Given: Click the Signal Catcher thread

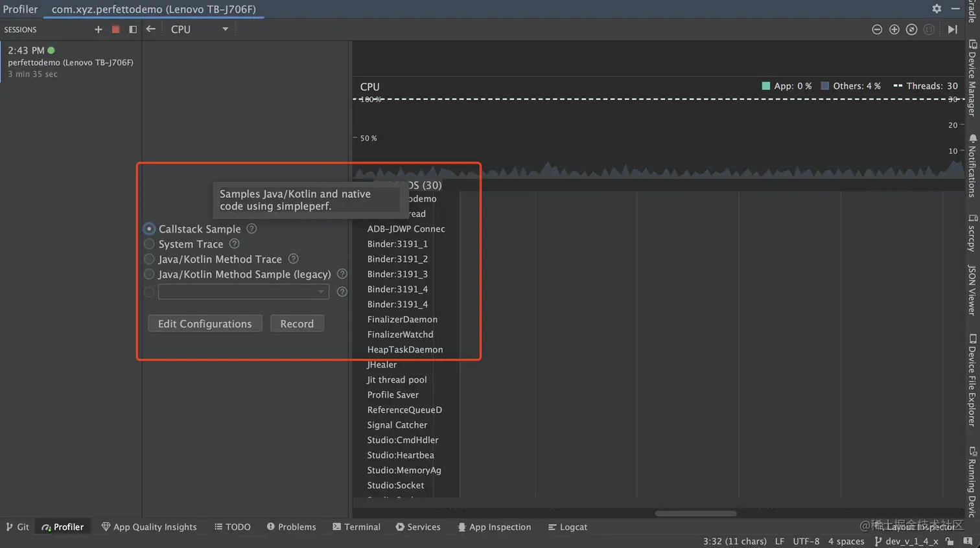Looking at the screenshot, I should [397, 425].
